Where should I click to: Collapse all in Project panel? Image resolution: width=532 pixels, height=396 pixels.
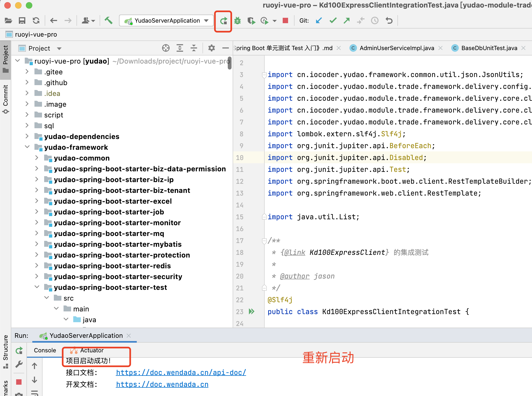[194, 48]
